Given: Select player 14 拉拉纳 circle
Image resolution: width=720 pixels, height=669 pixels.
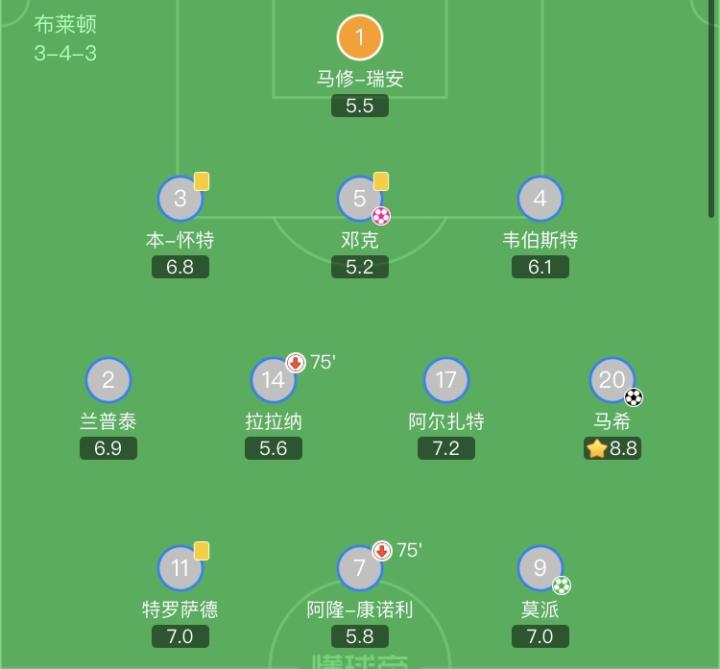Looking at the screenshot, I should [273, 380].
